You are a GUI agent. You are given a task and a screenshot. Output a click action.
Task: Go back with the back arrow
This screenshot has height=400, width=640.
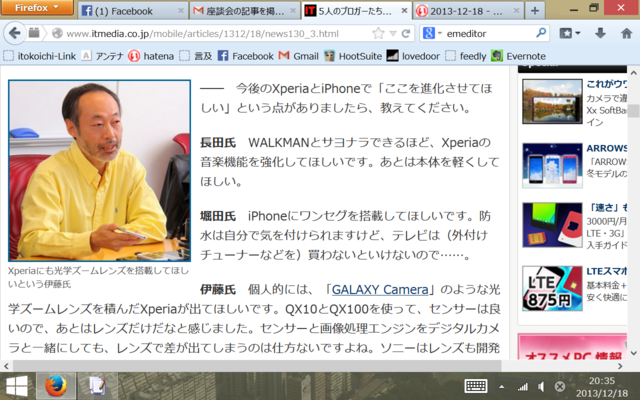(x=14, y=33)
